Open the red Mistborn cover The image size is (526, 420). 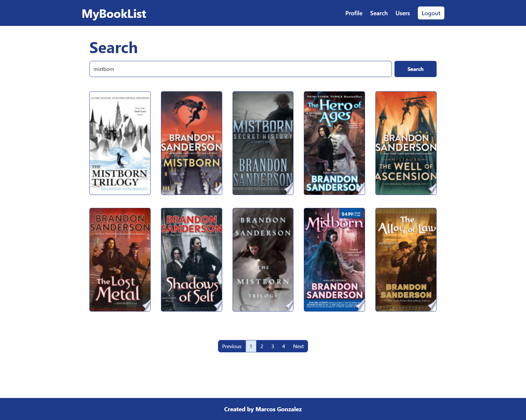(x=191, y=143)
